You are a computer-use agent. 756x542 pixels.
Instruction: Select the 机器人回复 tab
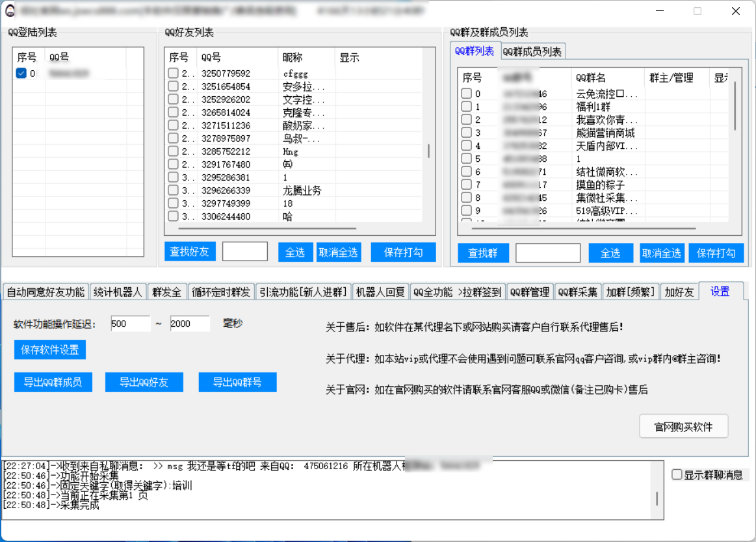(380, 292)
